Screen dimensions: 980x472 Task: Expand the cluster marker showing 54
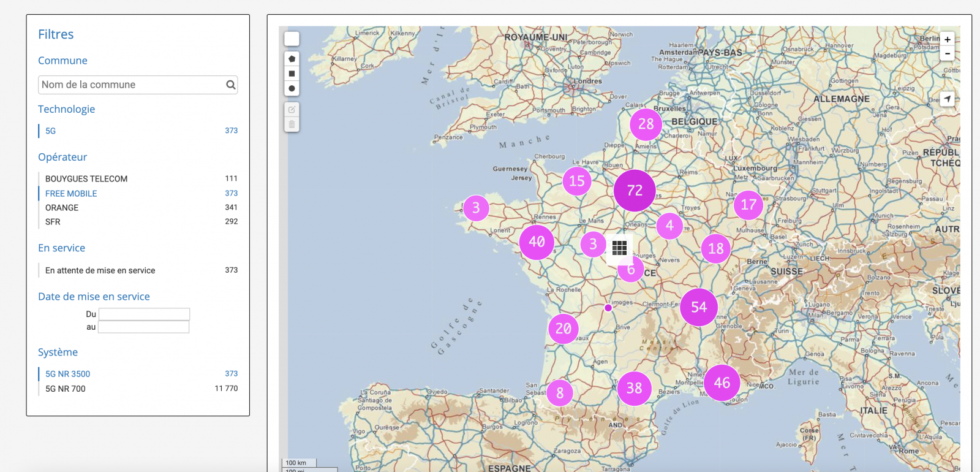tap(699, 307)
